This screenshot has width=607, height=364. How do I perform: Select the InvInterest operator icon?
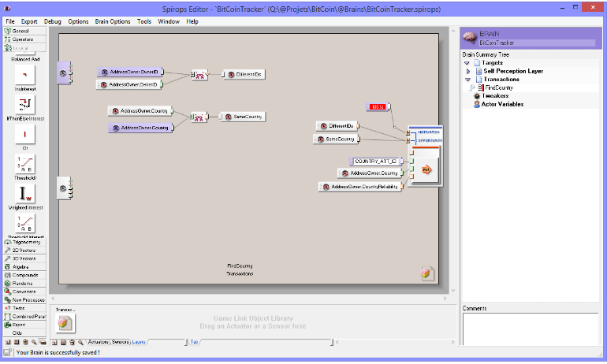point(24,75)
